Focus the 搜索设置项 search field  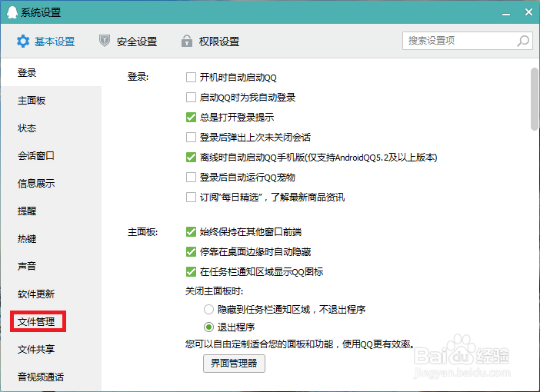pos(468,41)
